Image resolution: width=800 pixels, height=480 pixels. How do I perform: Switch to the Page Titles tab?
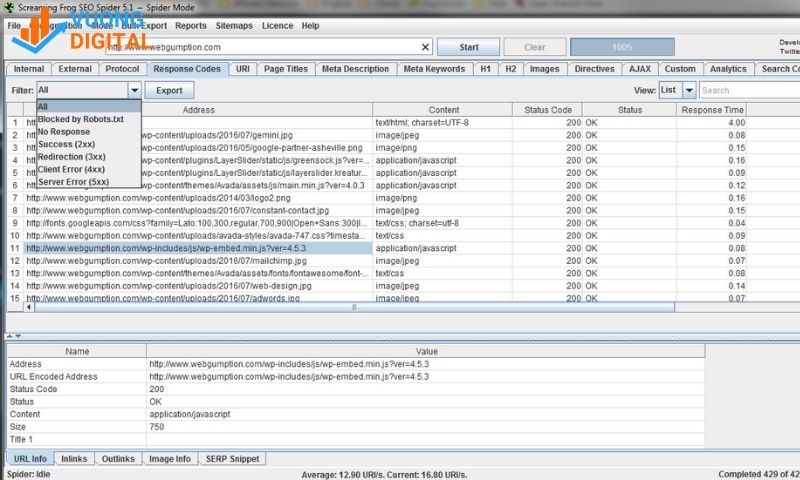pos(285,69)
